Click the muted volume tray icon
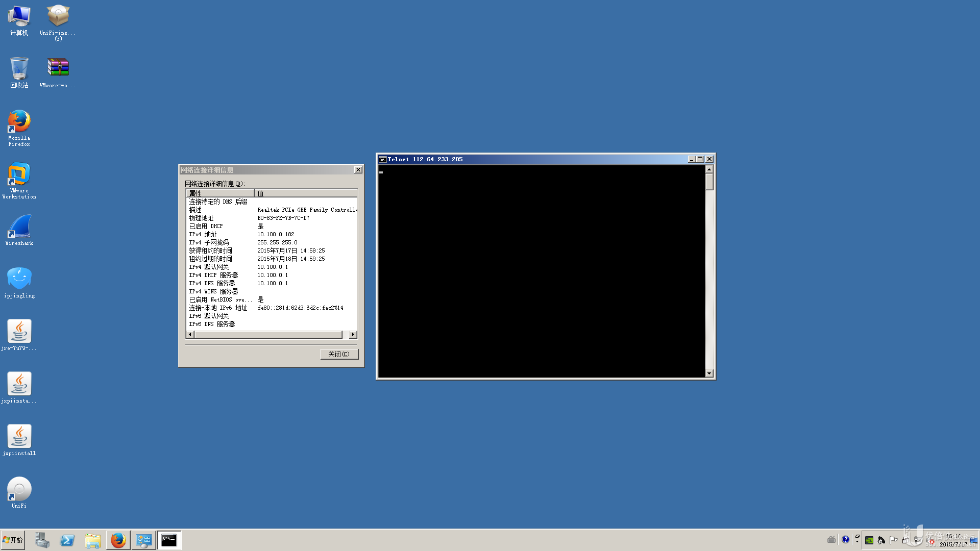The width and height of the screenshot is (980, 551). click(930, 540)
